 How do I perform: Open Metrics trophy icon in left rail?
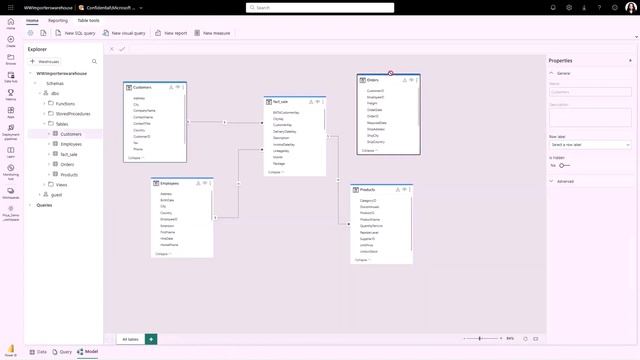11,94
